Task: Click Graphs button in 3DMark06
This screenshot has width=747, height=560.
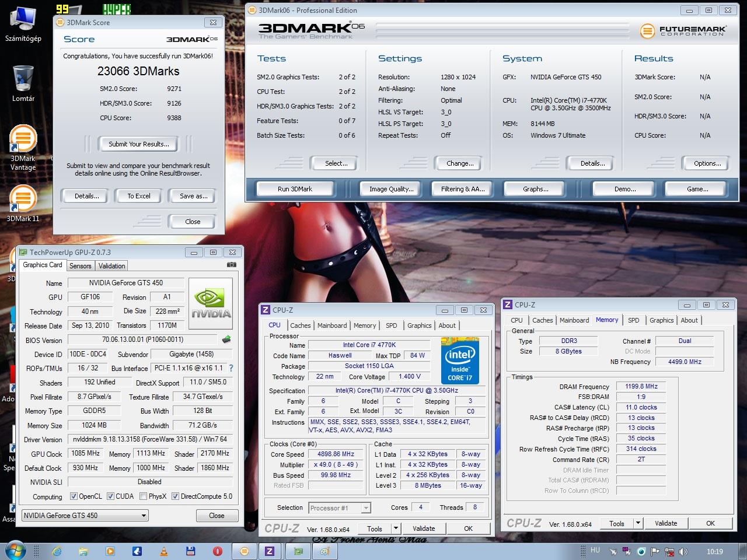Action: (536, 189)
